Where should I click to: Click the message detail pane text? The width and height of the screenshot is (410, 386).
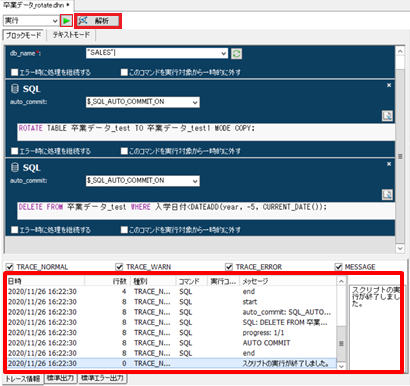coord(376,297)
